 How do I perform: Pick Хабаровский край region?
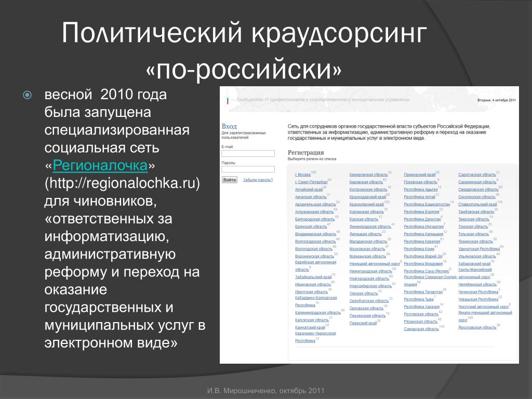[x=474, y=264]
